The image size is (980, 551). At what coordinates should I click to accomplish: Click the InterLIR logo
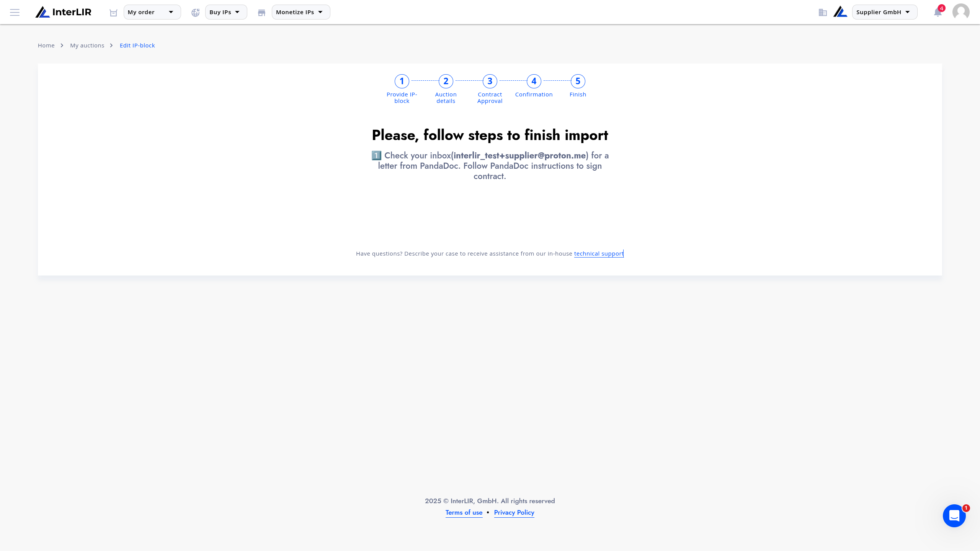click(x=64, y=12)
